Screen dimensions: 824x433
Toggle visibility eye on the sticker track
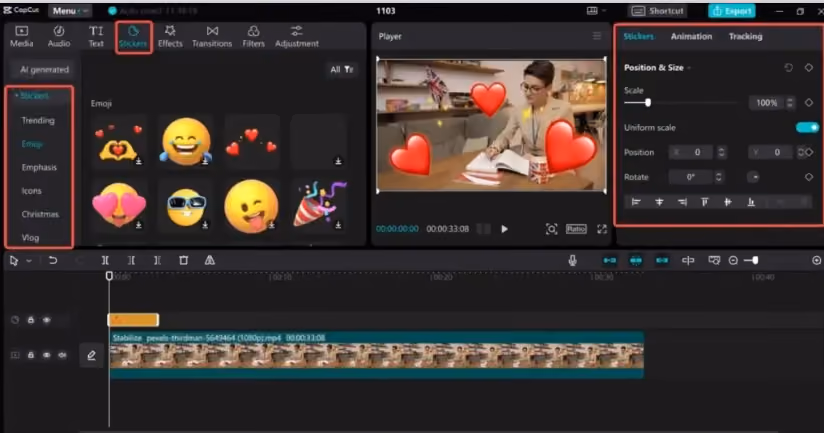pyautogui.click(x=47, y=319)
